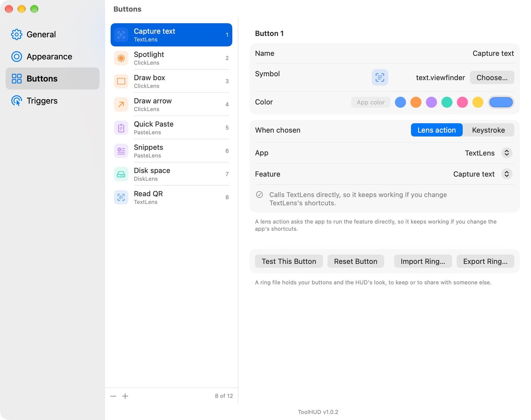The width and height of the screenshot is (531, 420).
Task: Select the Spotlight row in list
Action: [x=171, y=58]
